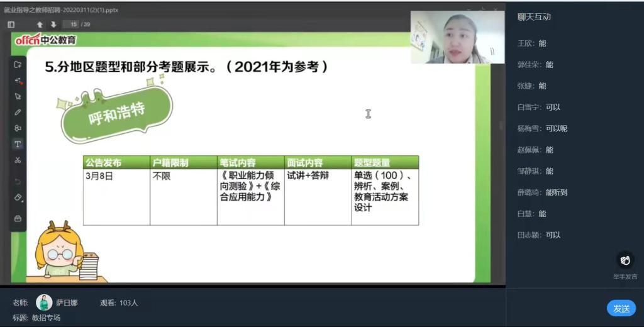Viewport: 644px width, 327px height.
Task: Click the 聊天互动 chat panel header
Action: [x=534, y=17]
